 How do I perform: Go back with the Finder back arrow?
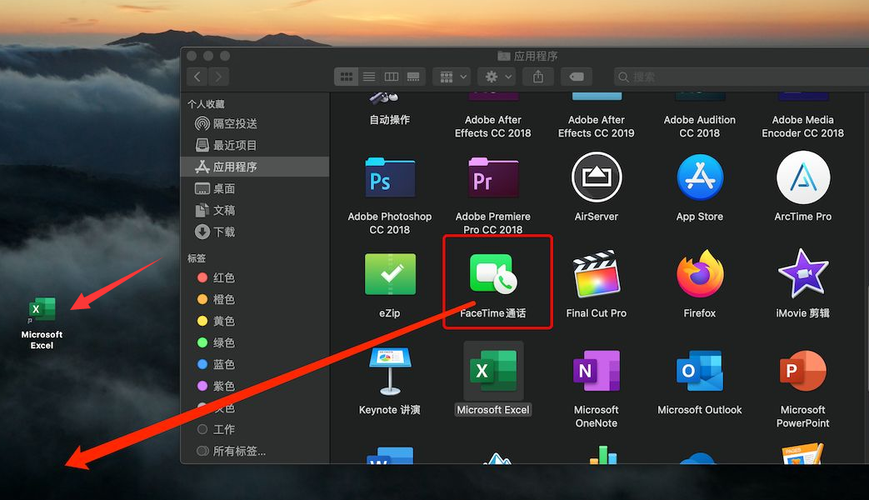pyautogui.click(x=198, y=77)
